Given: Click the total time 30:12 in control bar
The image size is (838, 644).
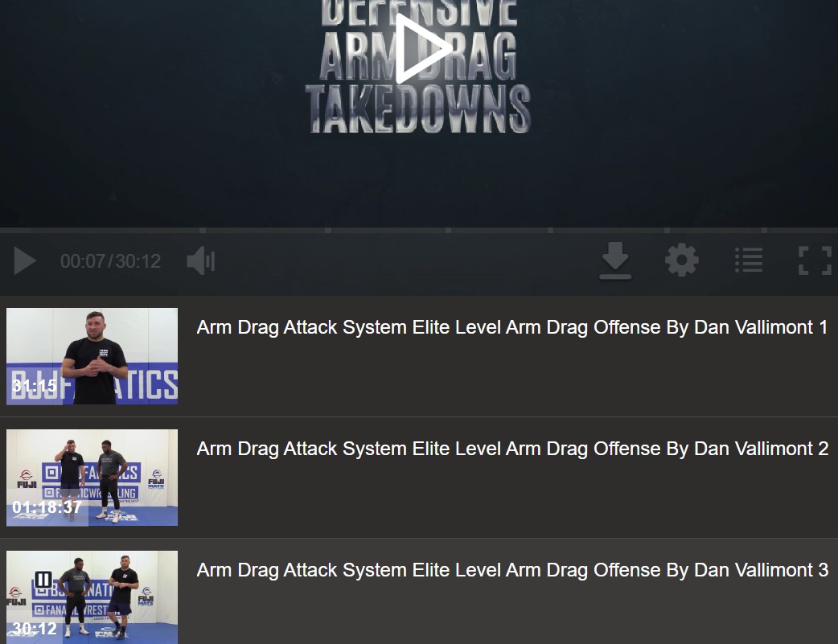Looking at the screenshot, I should pyautogui.click(x=138, y=261).
